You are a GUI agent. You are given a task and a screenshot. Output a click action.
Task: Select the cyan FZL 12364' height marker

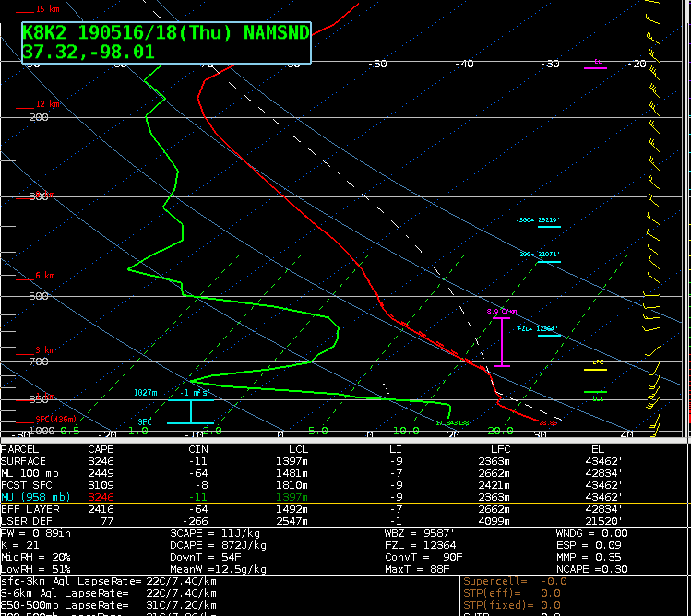(547, 331)
